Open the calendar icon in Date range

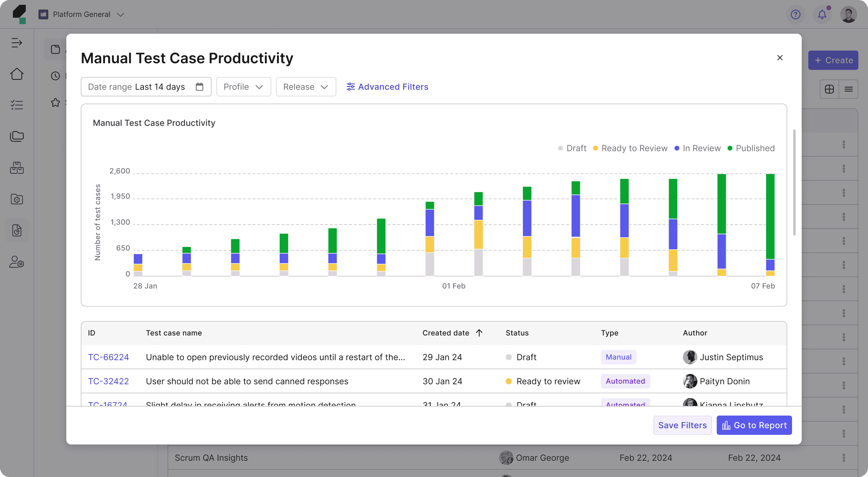[x=200, y=87]
